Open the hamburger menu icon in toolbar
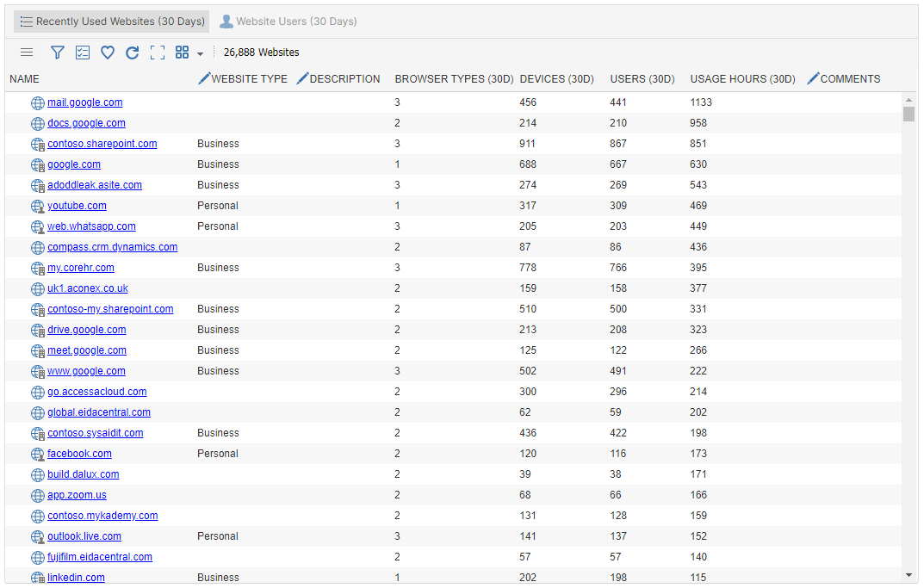The height and width of the screenshot is (588, 924). click(27, 53)
